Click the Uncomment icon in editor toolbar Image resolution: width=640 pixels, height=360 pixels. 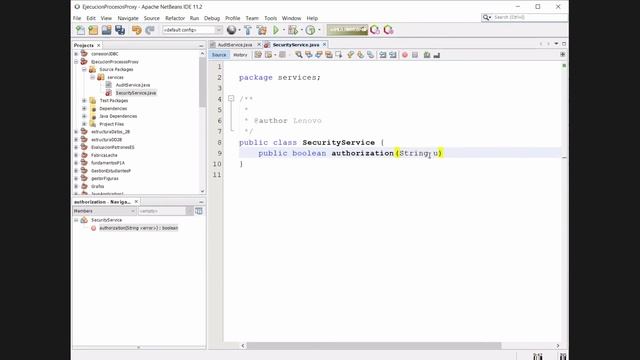pyautogui.click(x=437, y=55)
